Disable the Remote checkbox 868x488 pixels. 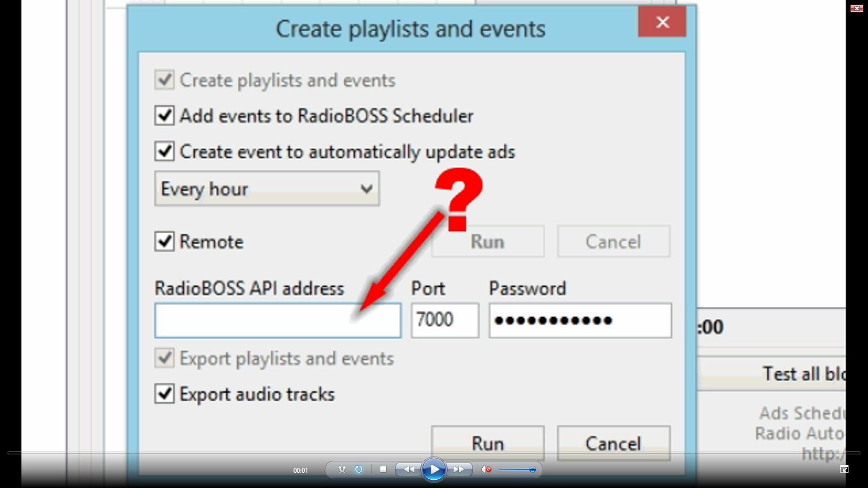164,241
